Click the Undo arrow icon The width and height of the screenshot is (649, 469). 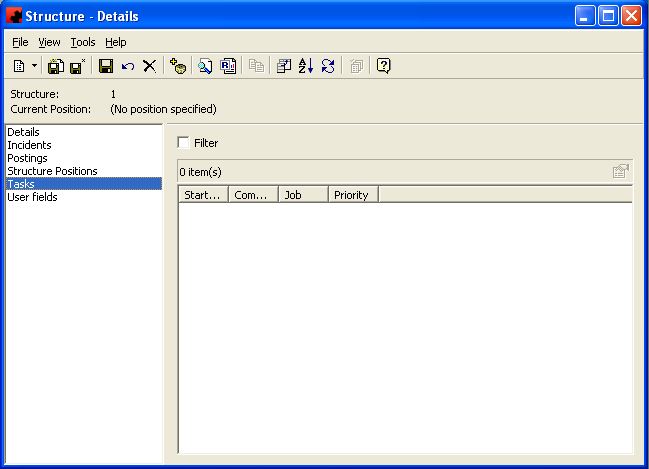[x=127, y=66]
